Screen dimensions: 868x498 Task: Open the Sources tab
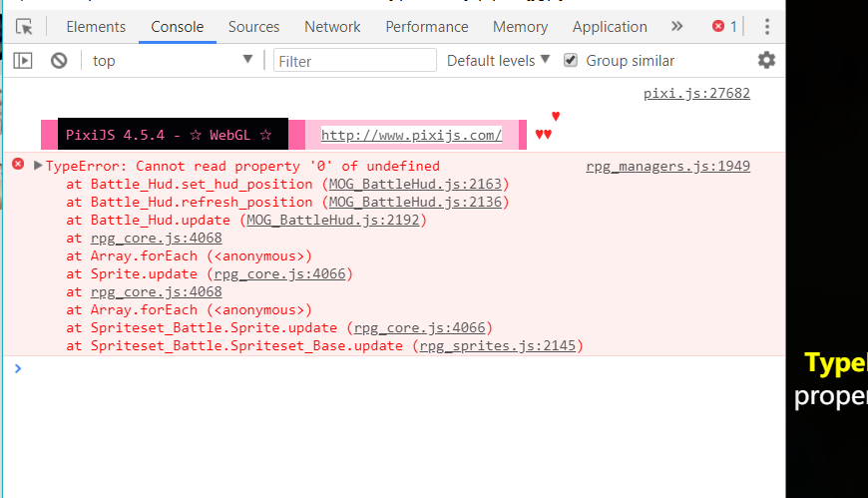click(x=253, y=27)
